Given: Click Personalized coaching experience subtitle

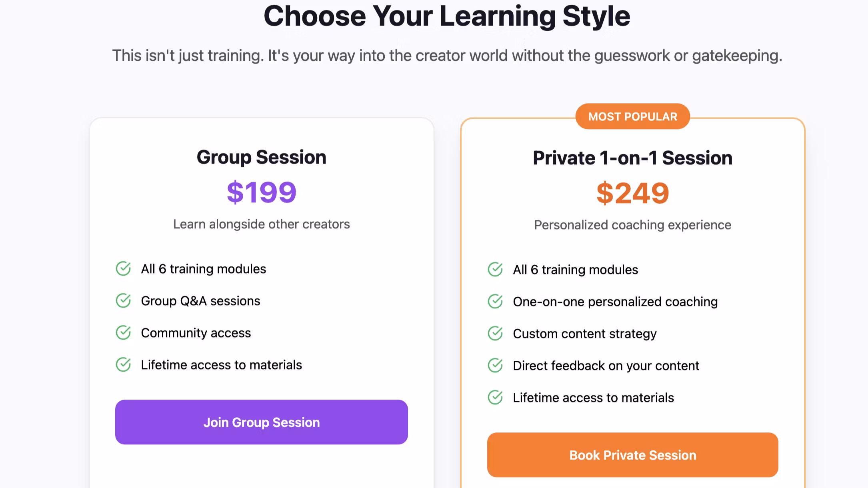Looking at the screenshot, I should [632, 225].
